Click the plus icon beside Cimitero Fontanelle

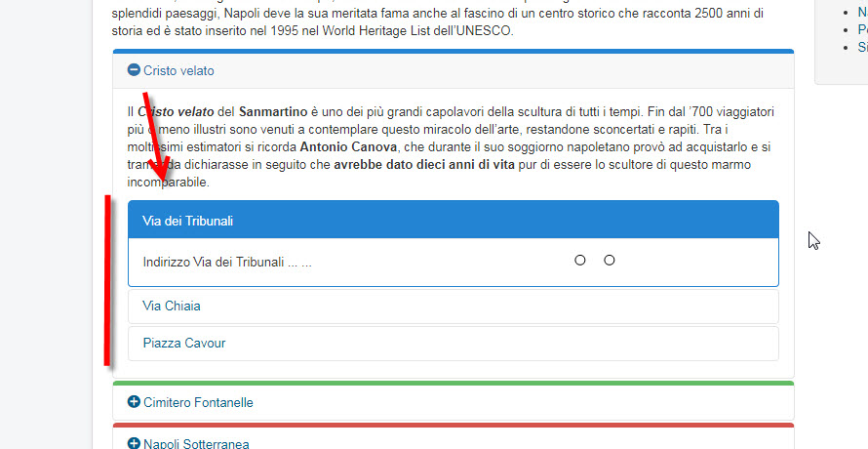point(134,402)
